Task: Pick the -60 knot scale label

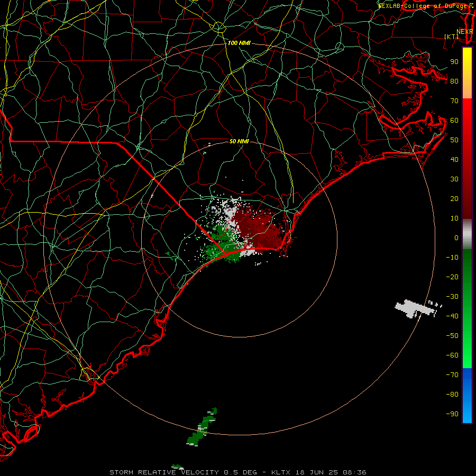Action: click(x=452, y=355)
